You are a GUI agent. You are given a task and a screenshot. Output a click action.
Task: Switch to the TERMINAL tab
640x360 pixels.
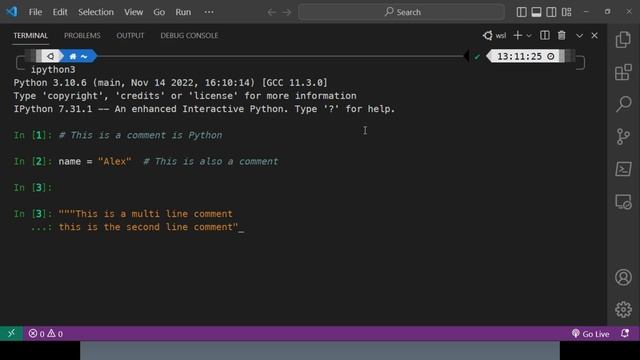point(31,36)
